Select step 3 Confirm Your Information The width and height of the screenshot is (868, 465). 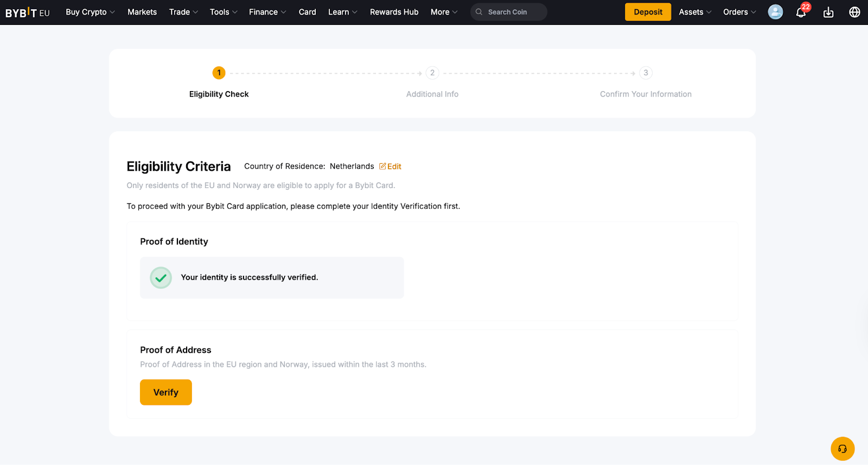click(x=646, y=83)
